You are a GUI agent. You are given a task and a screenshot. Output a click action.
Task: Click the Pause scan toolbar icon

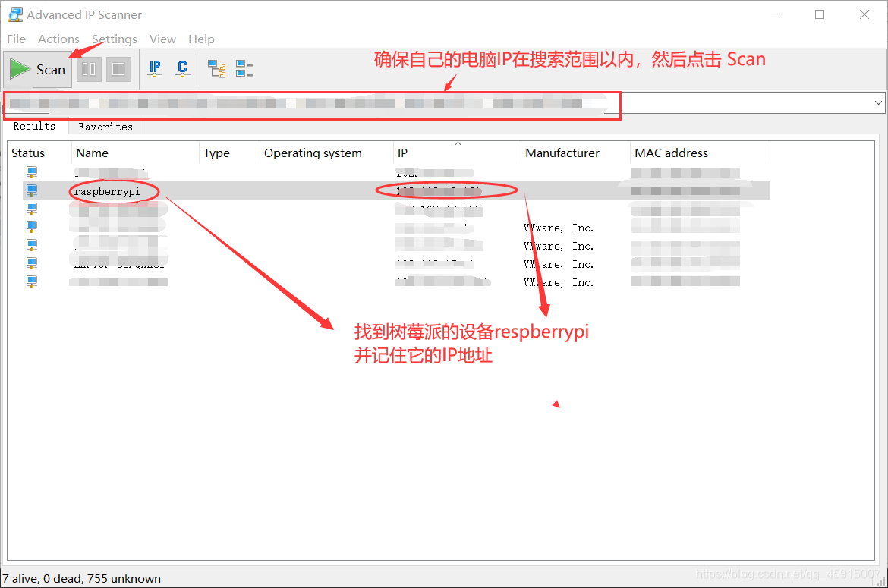(89, 69)
